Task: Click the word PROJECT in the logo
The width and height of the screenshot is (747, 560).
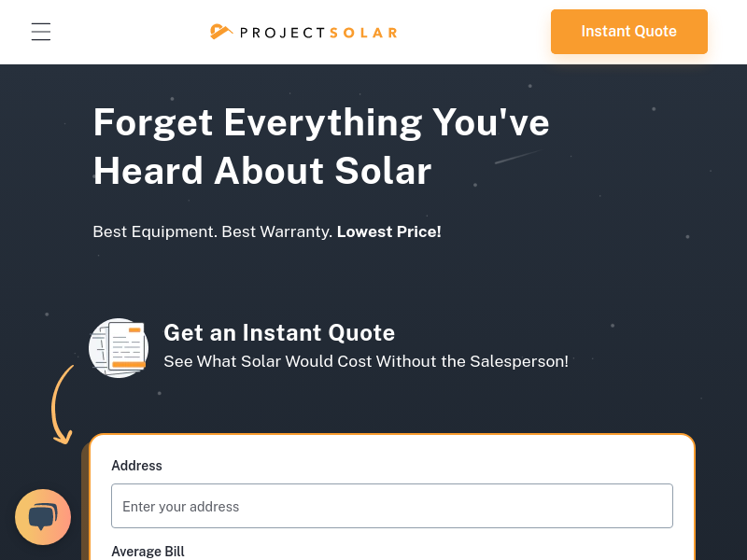Action: (x=283, y=33)
